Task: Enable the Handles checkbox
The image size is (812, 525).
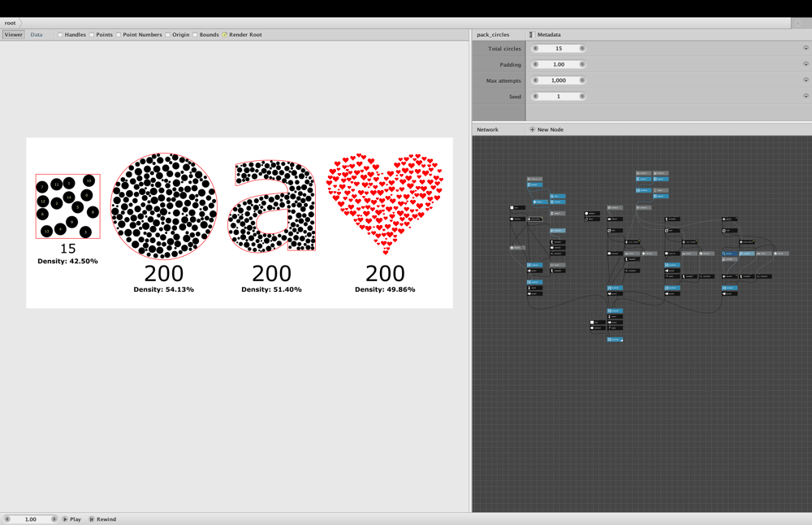Action: pyautogui.click(x=60, y=35)
